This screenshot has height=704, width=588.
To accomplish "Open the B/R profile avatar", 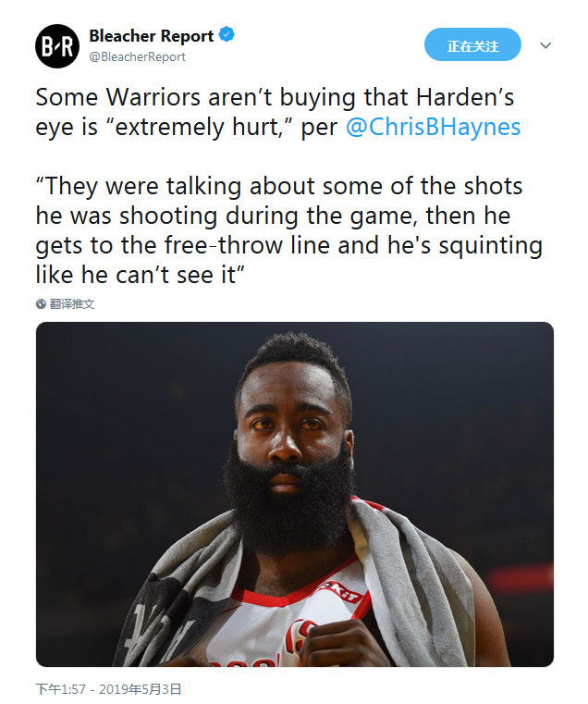I will point(57,46).
